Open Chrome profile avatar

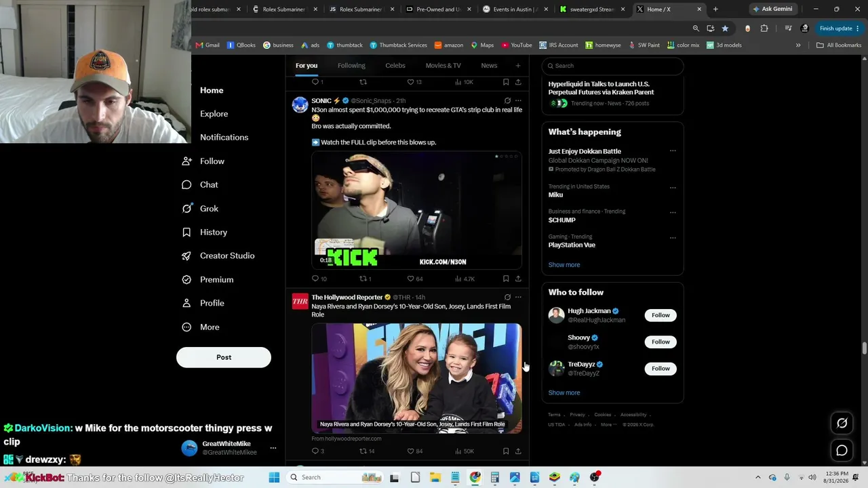pos(805,28)
